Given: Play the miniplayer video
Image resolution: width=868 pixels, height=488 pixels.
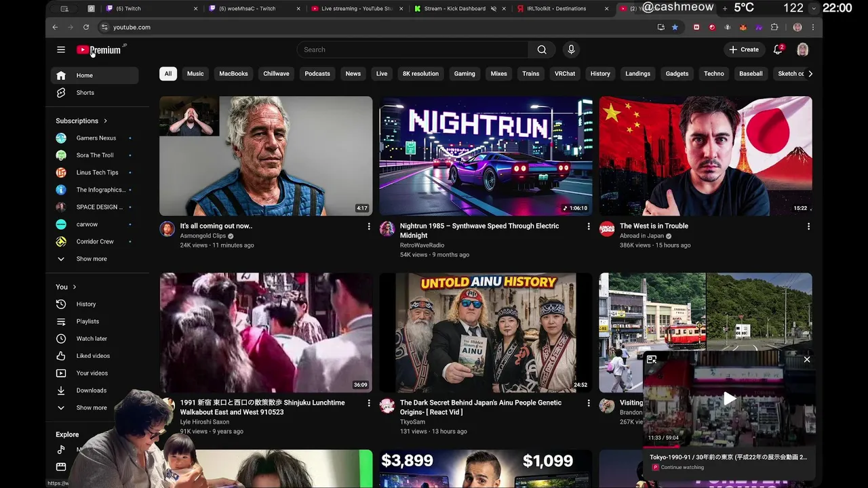Looking at the screenshot, I should 729,399.
